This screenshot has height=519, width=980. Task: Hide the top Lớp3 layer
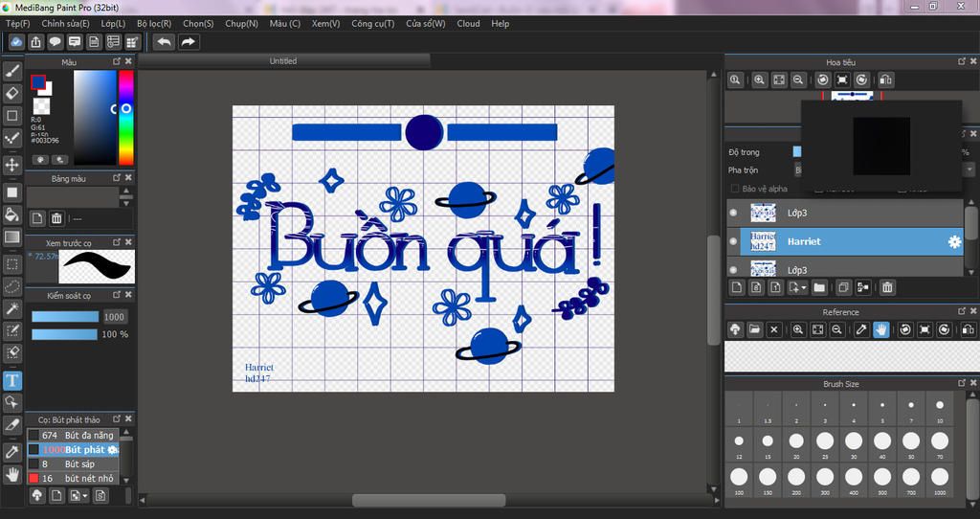[x=733, y=213]
